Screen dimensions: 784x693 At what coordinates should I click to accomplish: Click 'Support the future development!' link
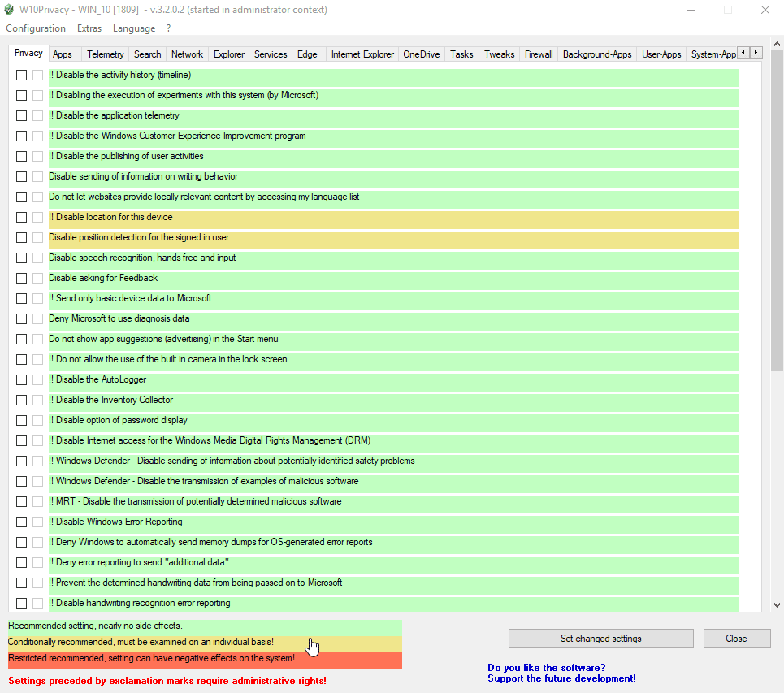tap(561, 678)
